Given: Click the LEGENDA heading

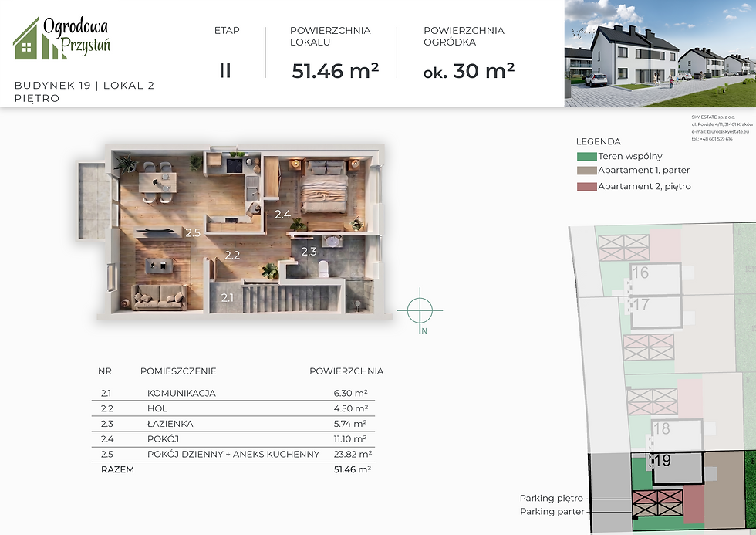Looking at the screenshot, I should (x=599, y=142).
